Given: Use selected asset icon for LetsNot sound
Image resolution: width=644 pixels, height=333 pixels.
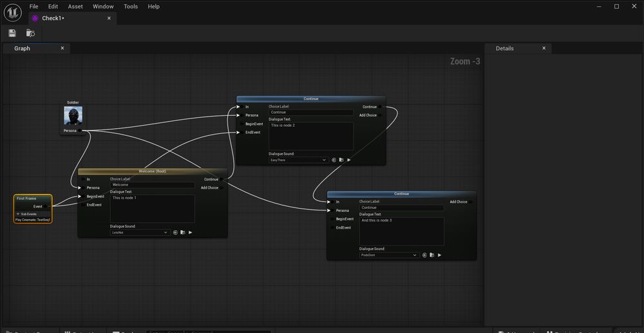Looking at the screenshot, I should click(175, 233).
